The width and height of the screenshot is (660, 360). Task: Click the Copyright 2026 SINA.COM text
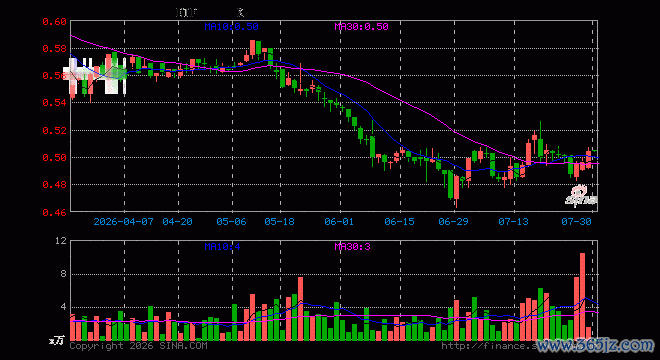[x=138, y=346]
